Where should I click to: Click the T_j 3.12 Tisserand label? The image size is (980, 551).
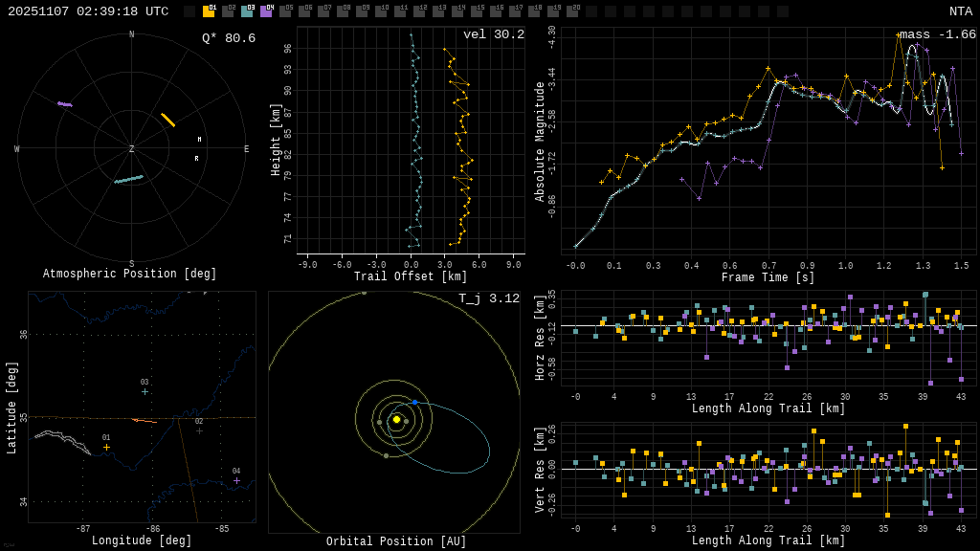(x=488, y=298)
